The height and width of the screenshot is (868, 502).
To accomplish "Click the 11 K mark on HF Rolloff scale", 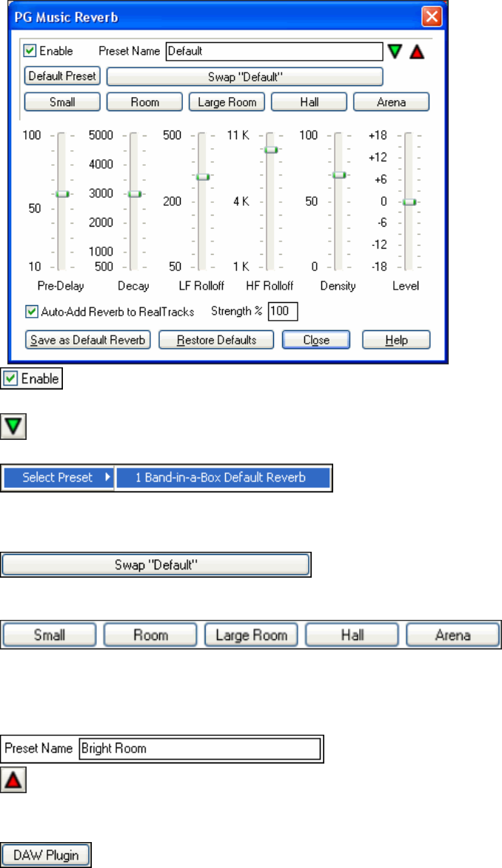I will click(238, 135).
